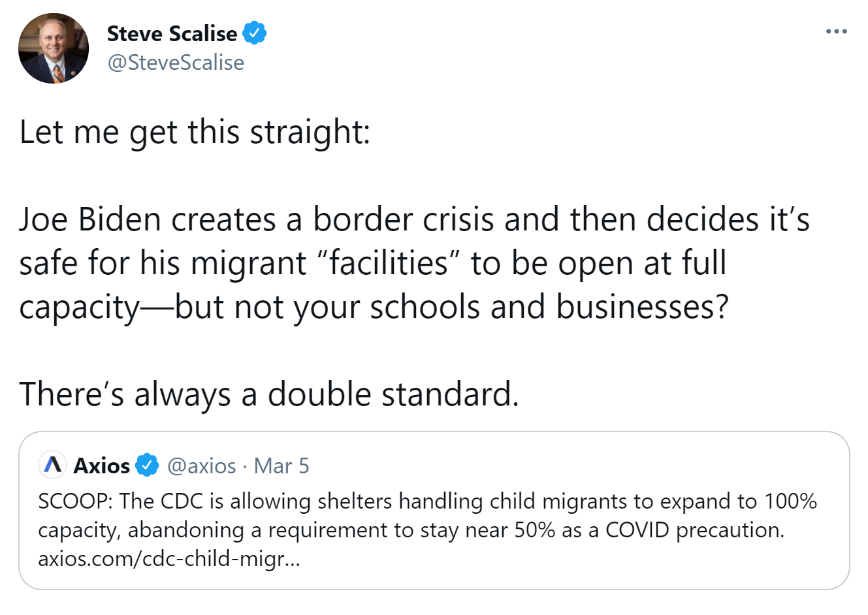Screen dimensions: 868x615
Task: Click the phrase "schools and businesses?"
Action: tap(549, 307)
